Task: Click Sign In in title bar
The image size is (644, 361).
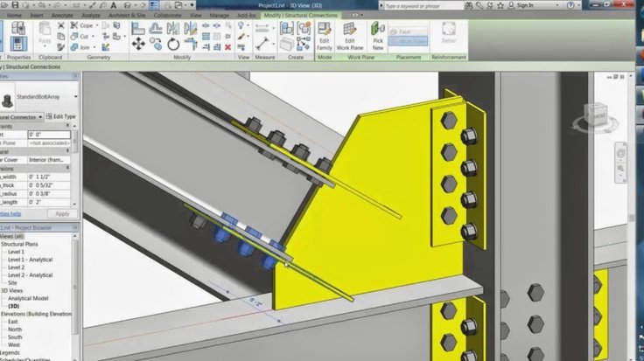Action: 525,5
